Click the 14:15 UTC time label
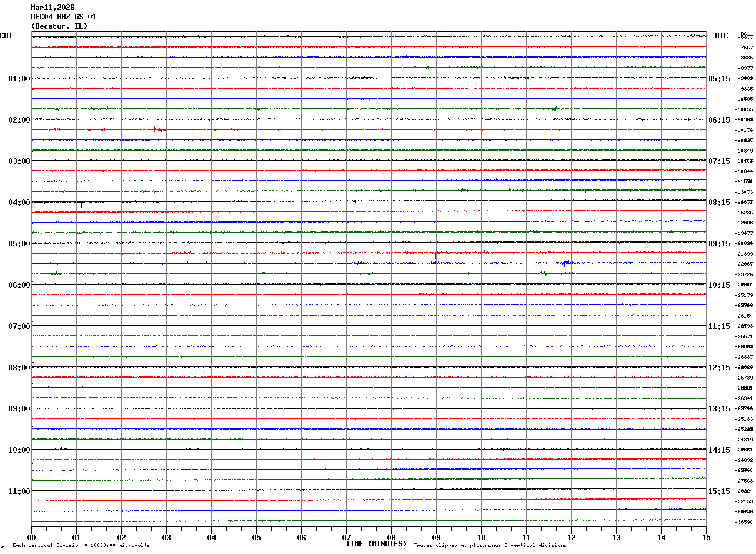The width and height of the screenshot is (756, 554). pyautogui.click(x=719, y=450)
